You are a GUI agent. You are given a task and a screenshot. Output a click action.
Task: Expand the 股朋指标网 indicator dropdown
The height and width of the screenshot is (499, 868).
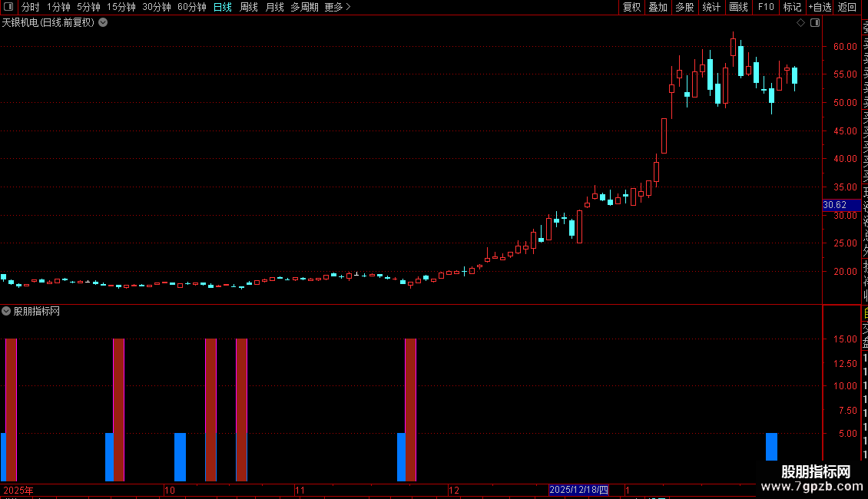[x=6, y=311]
